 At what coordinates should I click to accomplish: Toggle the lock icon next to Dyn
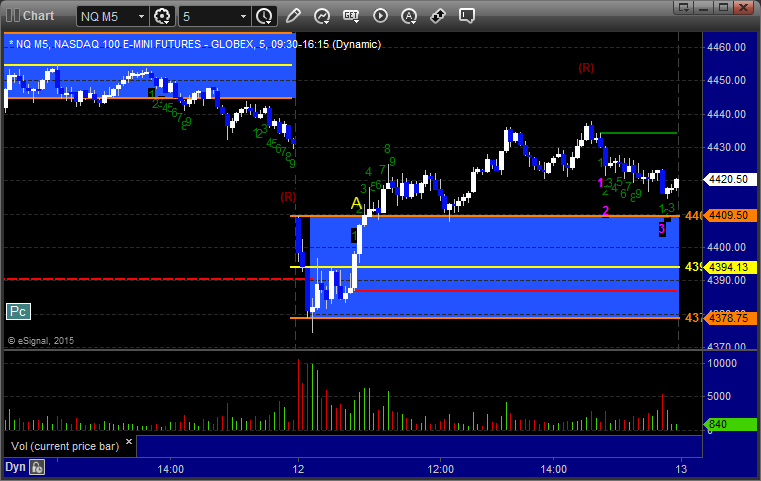pos(37,467)
